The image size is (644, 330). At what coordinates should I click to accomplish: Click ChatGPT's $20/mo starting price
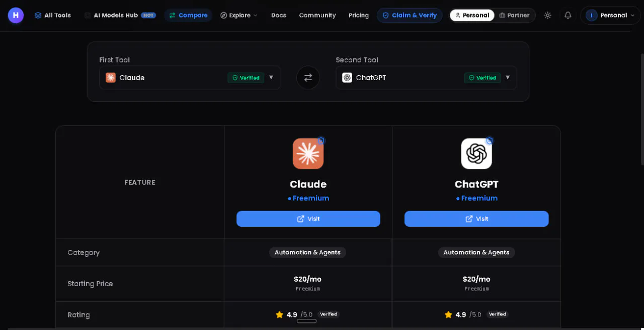(x=476, y=279)
